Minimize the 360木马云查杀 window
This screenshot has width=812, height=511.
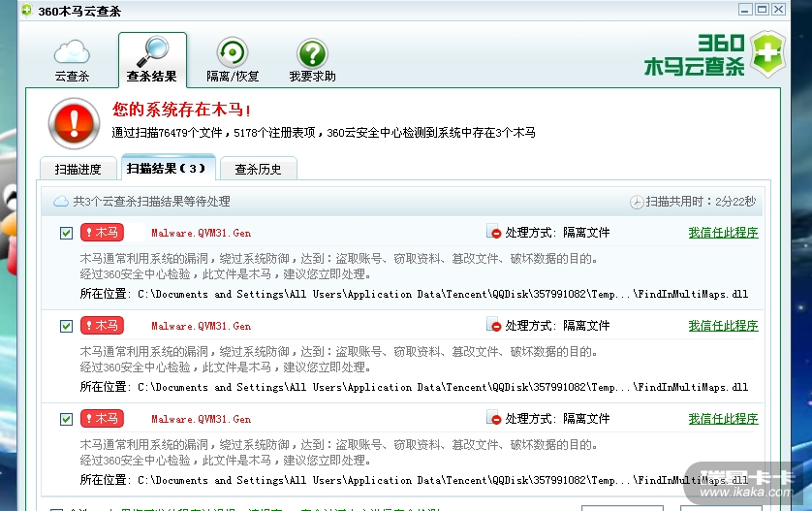[745, 10]
